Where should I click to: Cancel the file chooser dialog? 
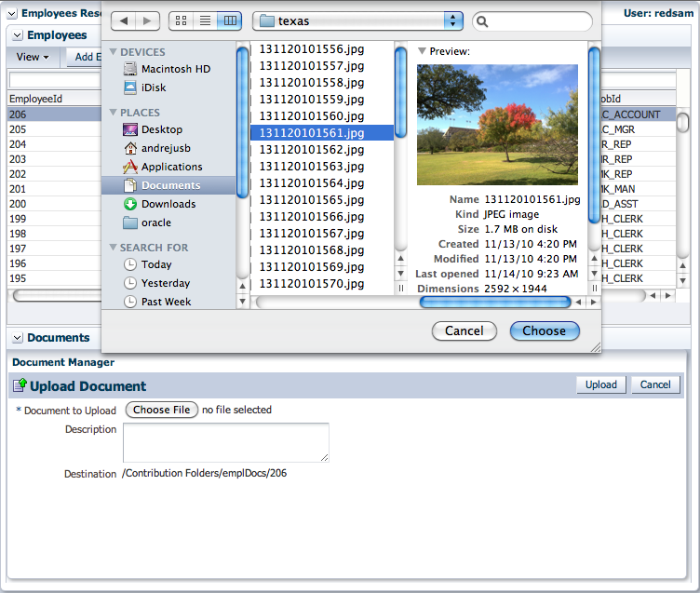464,330
